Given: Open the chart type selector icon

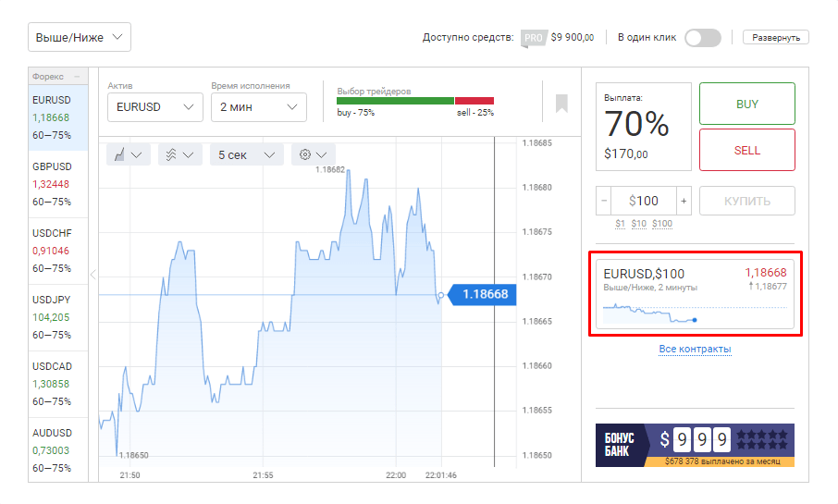Looking at the screenshot, I should [x=128, y=154].
